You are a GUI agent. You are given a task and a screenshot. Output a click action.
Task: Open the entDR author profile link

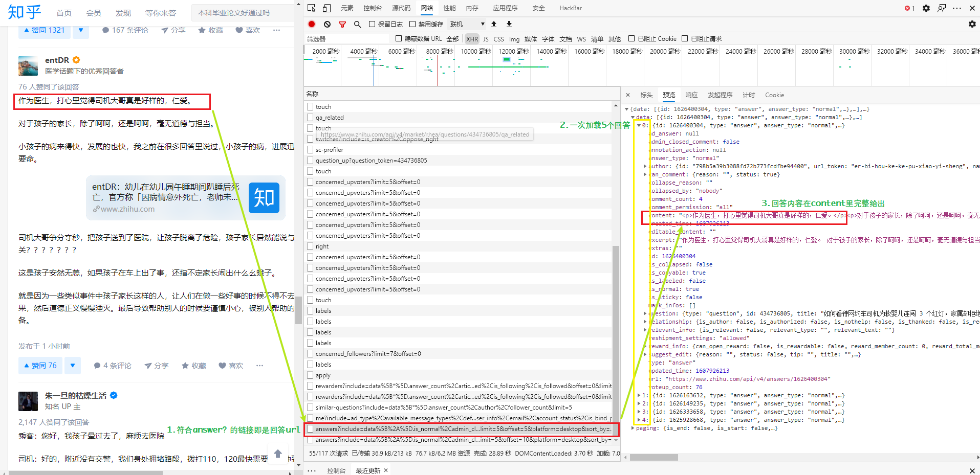[x=57, y=60]
